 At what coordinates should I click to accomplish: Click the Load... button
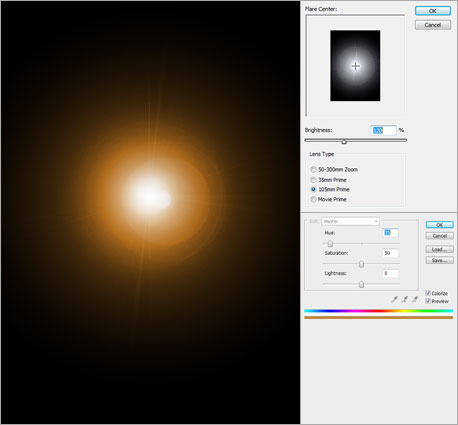439,249
